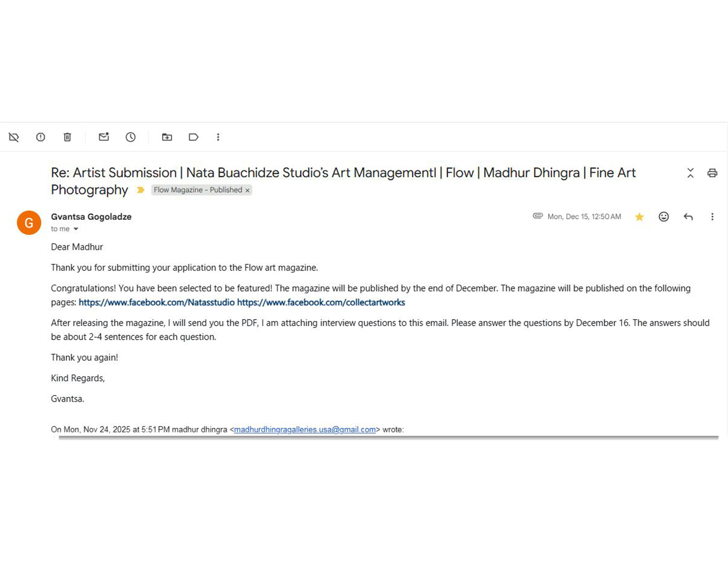Open the Labels tag icon

coord(193,137)
